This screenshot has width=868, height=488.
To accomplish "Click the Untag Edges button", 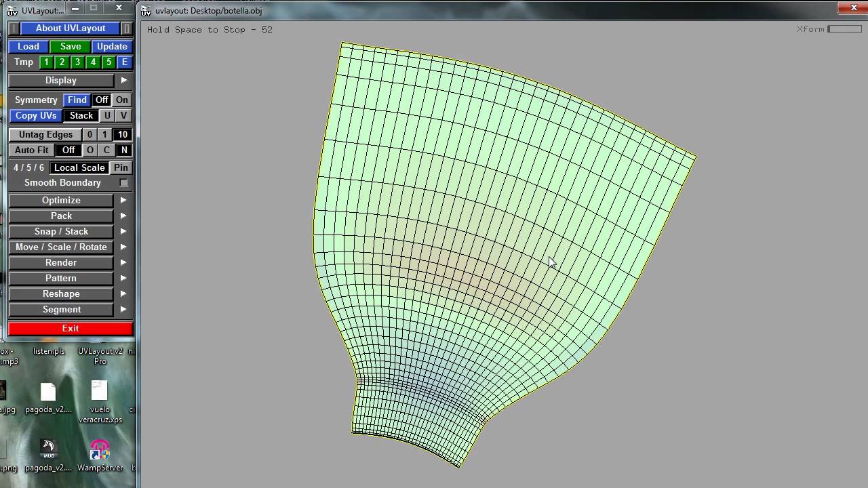I will tap(45, 134).
